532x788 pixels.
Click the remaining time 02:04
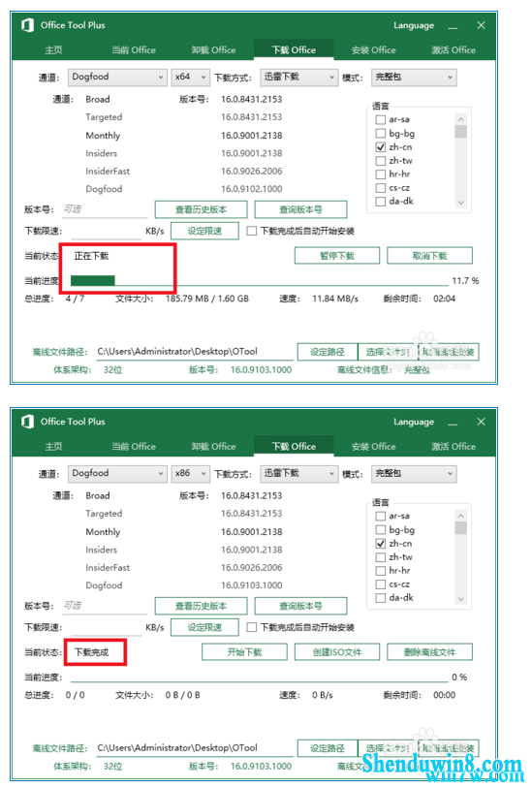tap(444, 299)
